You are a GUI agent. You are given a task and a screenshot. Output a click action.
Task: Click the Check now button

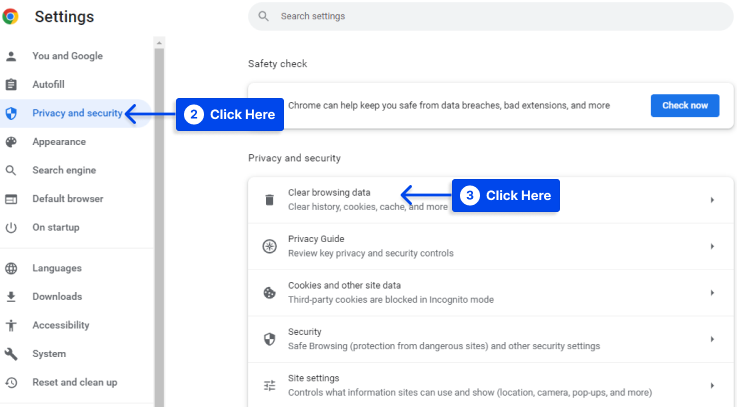pyautogui.click(x=685, y=106)
